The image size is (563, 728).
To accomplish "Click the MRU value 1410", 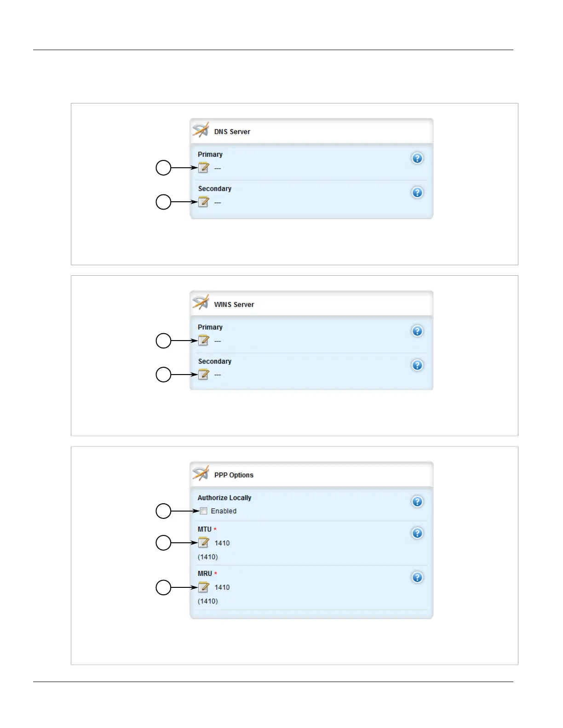I will (x=222, y=587).
